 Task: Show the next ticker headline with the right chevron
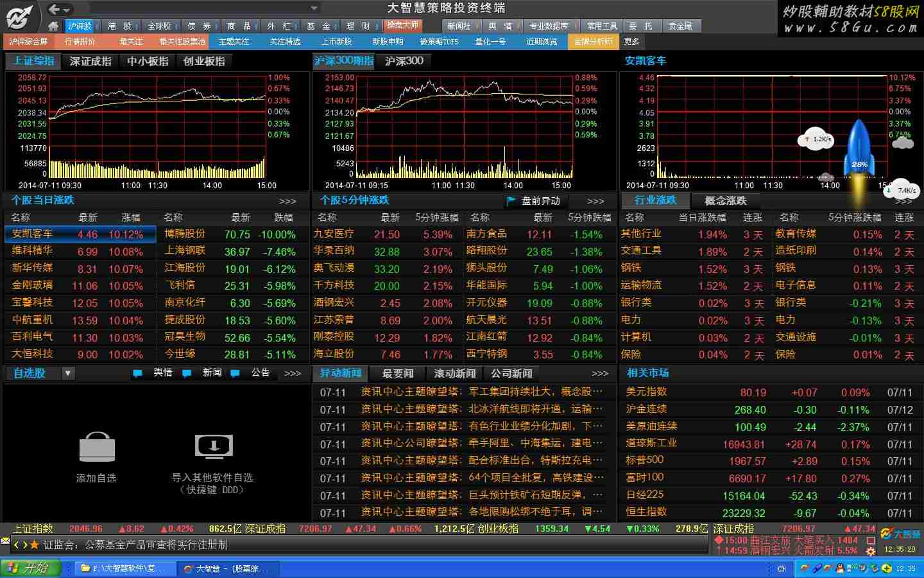(x=25, y=545)
